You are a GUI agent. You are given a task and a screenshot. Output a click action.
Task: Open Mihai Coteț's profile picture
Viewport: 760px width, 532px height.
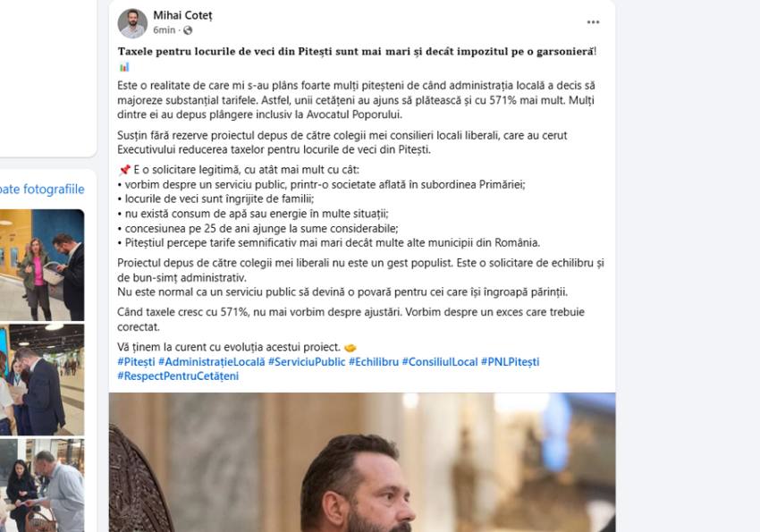pos(132,19)
